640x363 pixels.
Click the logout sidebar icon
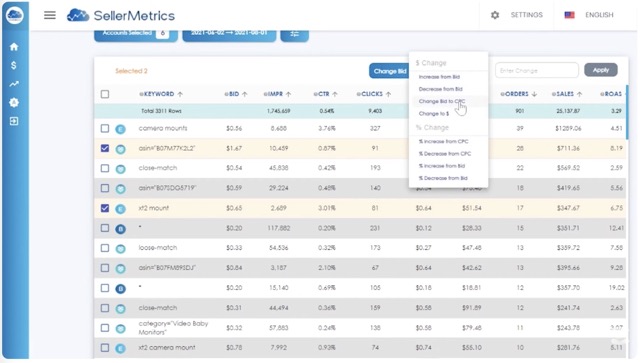[x=14, y=121]
